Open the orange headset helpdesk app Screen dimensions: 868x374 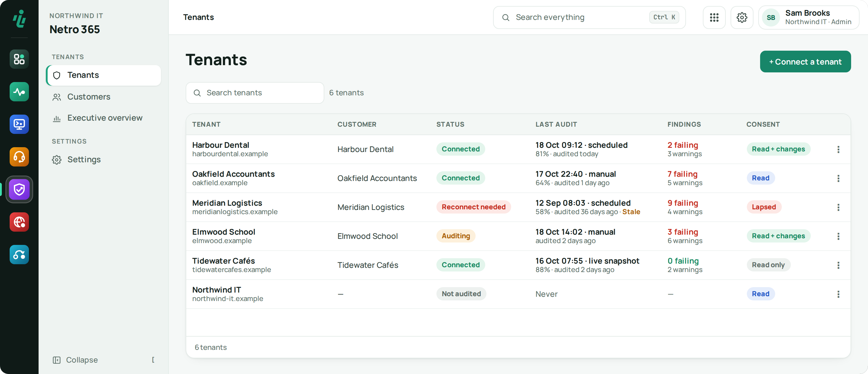[x=19, y=157]
